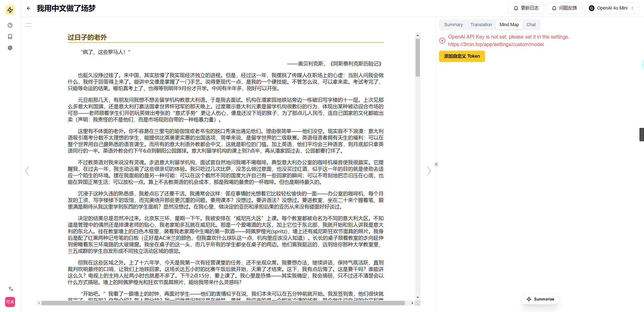Click the 添加自定义 Token button
The height and width of the screenshot is (312, 644).
tap(462, 56)
